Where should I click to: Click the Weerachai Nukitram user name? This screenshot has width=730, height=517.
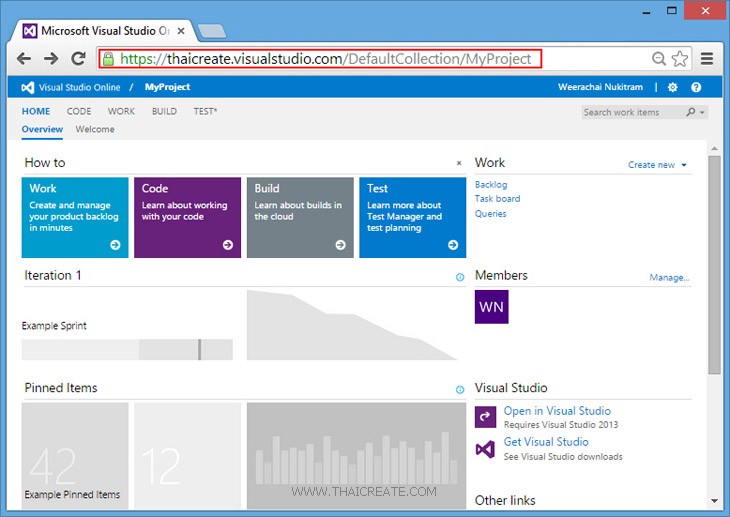click(x=600, y=87)
